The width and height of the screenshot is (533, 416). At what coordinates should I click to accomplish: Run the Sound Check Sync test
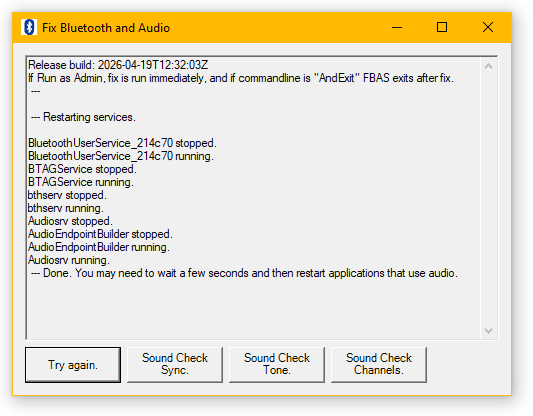point(175,365)
